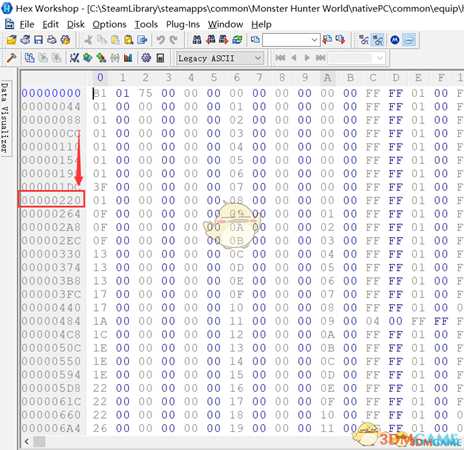The width and height of the screenshot is (464, 450).
Task: Click offset address 000006A4
Action: [x=51, y=428]
